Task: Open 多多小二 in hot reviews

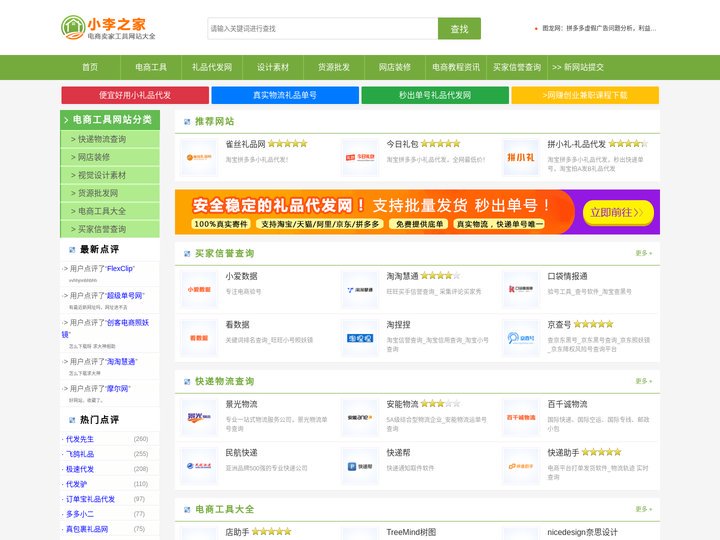Action: (x=79, y=514)
